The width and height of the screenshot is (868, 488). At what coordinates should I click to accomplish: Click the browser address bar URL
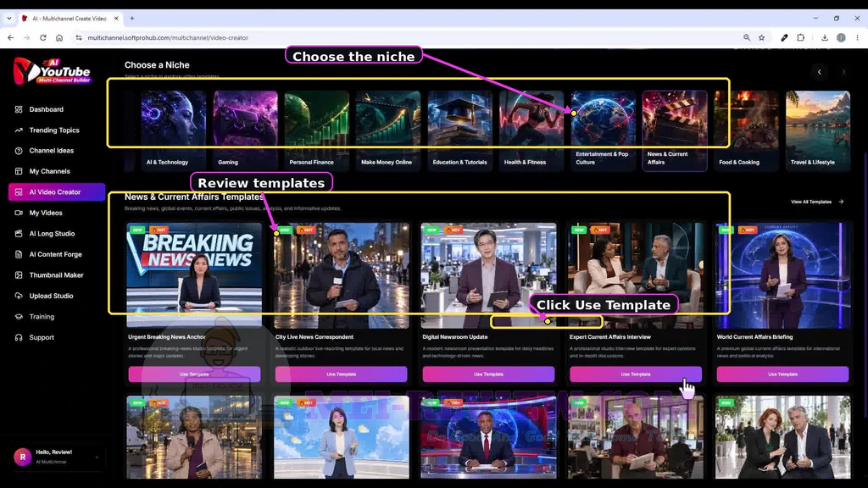click(168, 37)
